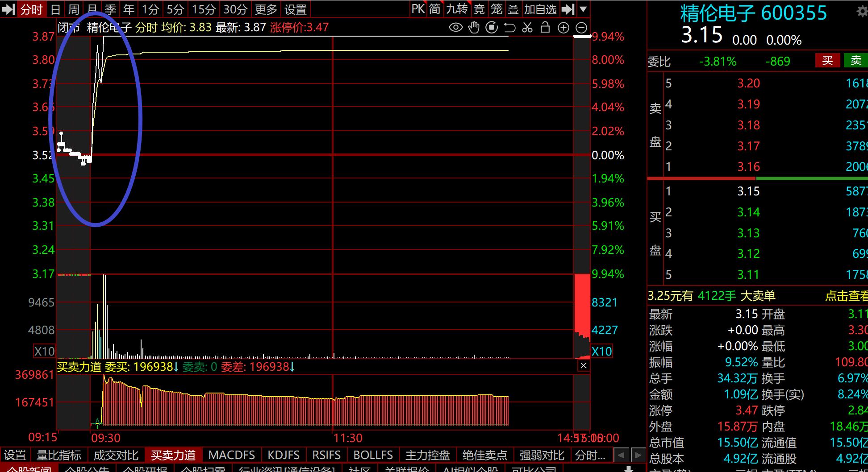Switch to the MACDFS indicator tab
The width and height of the screenshot is (868, 472).
tap(231, 455)
